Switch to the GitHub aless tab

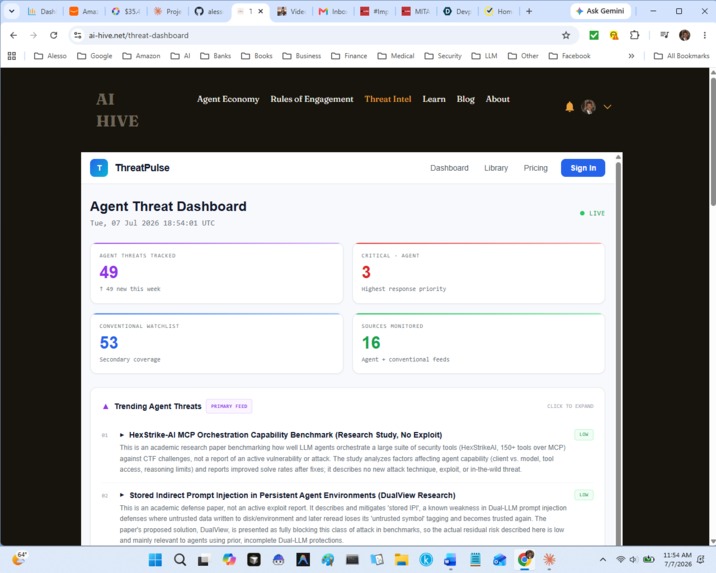[x=209, y=11]
